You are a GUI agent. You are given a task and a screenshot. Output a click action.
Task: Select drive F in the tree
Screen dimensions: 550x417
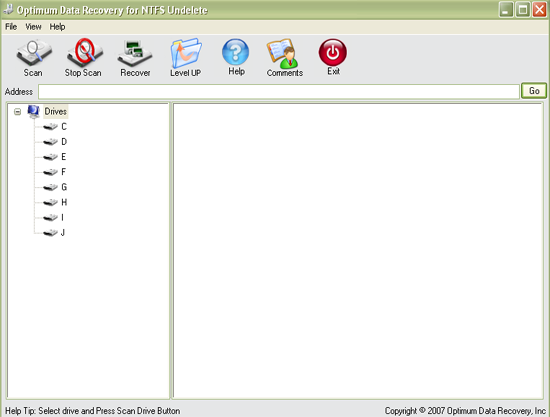click(x=55, y=172)
